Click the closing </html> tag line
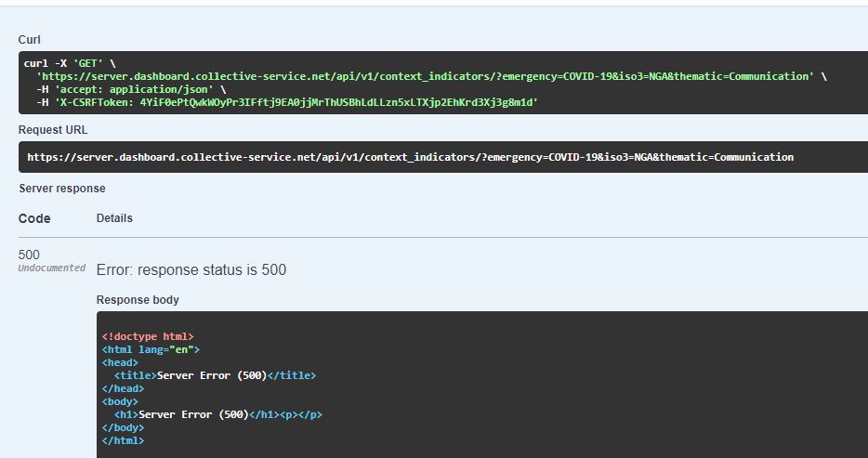This screenshot has width=868, height=458. [123, 441]
